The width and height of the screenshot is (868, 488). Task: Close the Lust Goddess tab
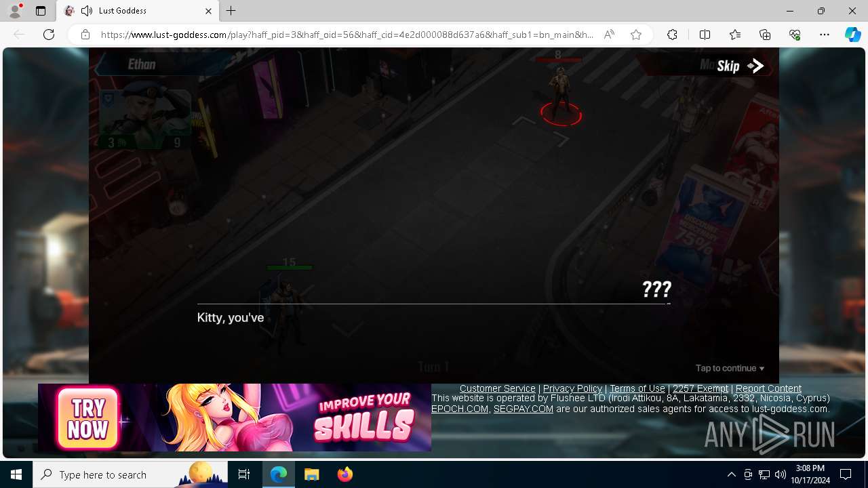208,11
